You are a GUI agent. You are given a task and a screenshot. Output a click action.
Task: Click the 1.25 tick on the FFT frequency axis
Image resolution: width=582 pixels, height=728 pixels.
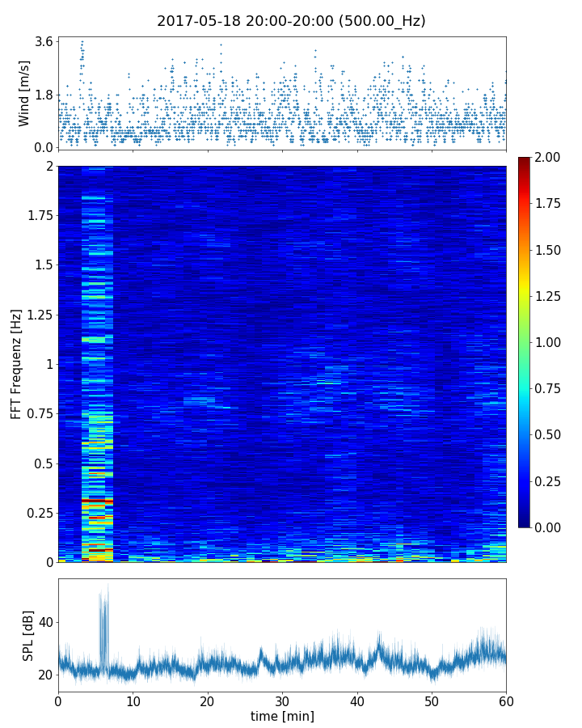36,314
